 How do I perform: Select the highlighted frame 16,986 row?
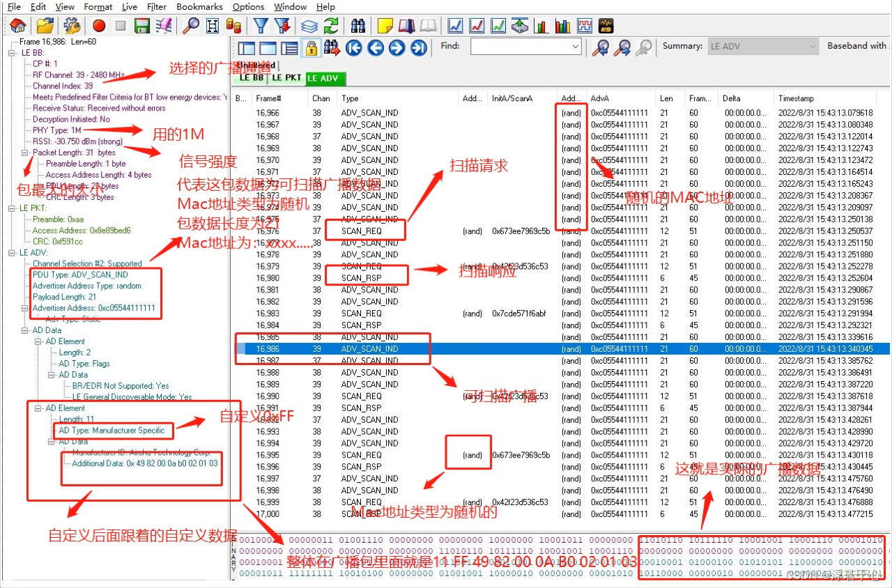[x=562, y=348]
